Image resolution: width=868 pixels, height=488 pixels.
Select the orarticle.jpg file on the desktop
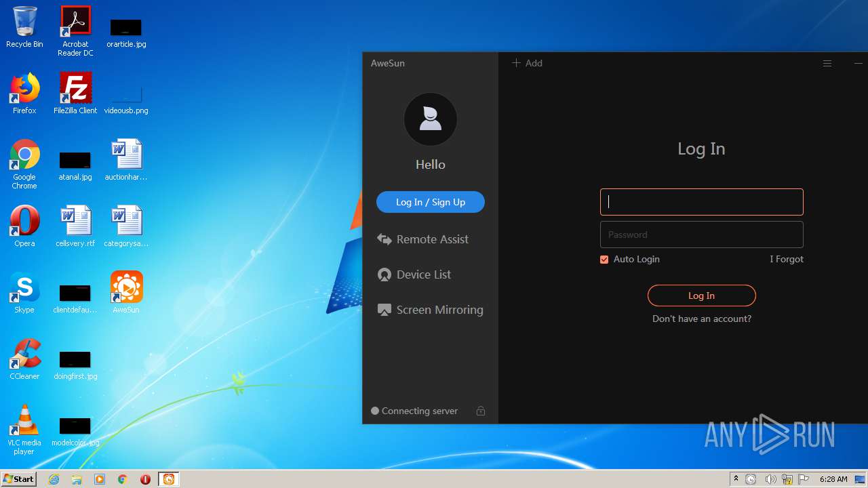(x=126, y=31)
